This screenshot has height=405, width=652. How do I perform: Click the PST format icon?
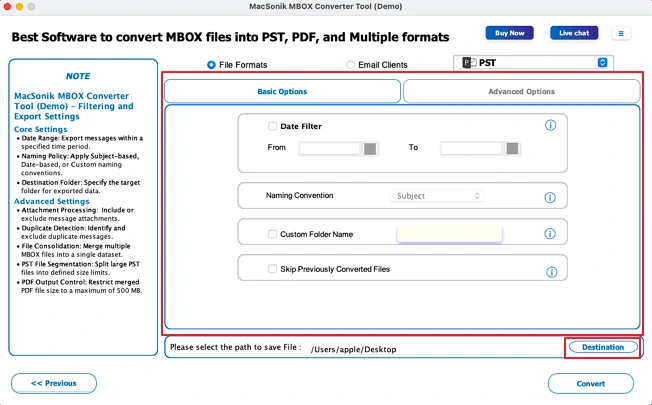[x=469, y=63]
